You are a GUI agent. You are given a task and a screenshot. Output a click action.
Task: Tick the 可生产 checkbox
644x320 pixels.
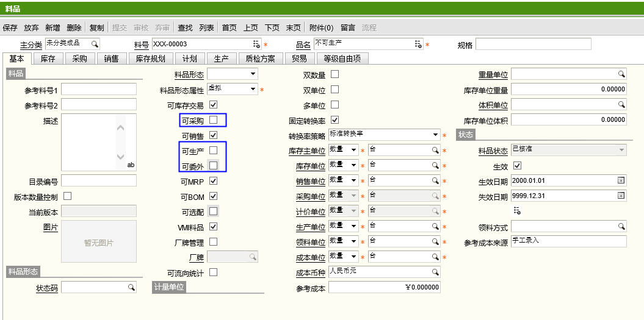[x=213, y=150]
